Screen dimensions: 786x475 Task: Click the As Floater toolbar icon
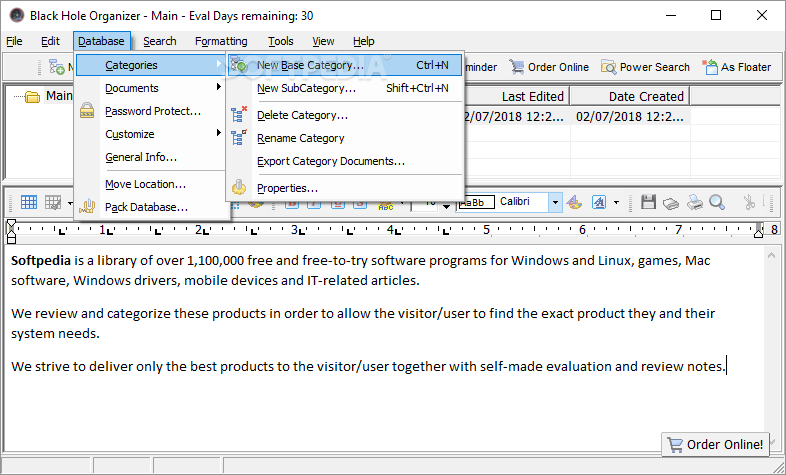tap(710, 67)
